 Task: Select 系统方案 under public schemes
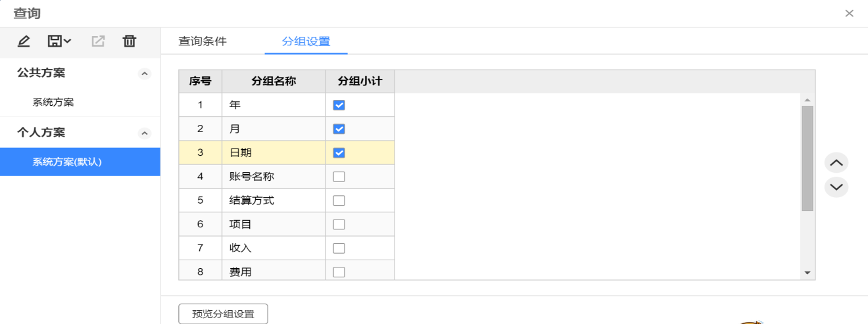53,103
